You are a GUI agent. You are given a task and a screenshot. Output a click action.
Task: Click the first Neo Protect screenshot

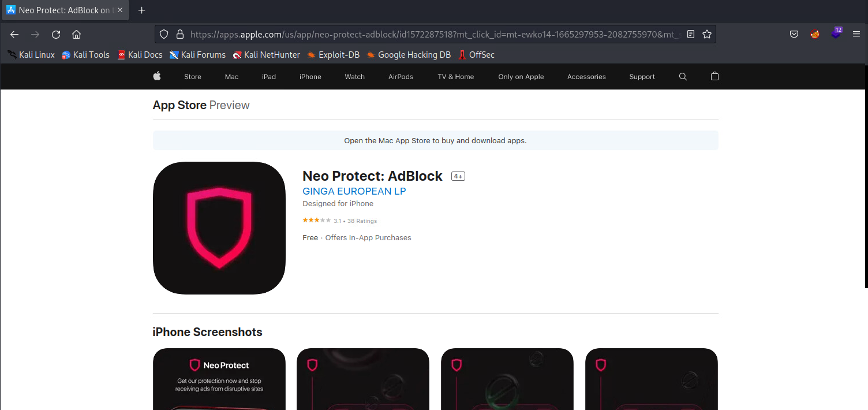pos(219,379)
